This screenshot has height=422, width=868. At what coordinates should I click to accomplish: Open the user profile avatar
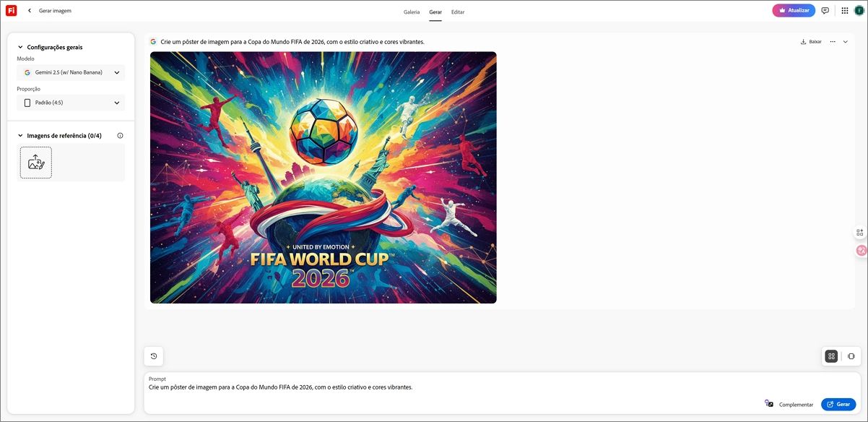pyautogui.click(x=859, y=11)
